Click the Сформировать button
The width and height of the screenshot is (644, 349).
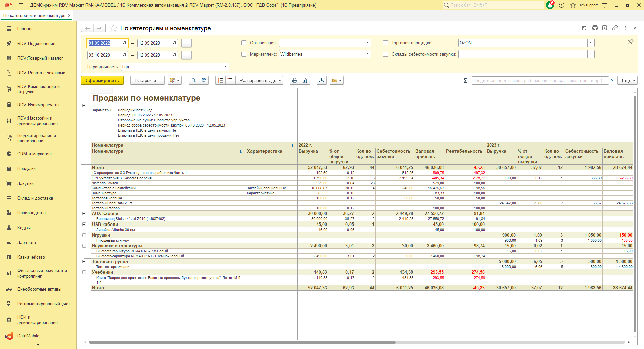pyautogui.click(x=102, y=81)
